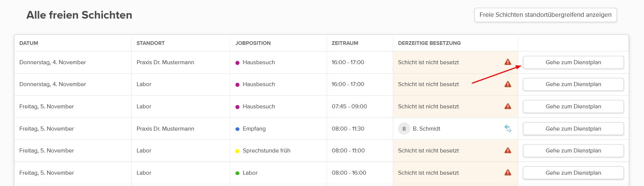Click warning icon for the 08:00 - 16:00 Labor shift

[x=508, y=173]
